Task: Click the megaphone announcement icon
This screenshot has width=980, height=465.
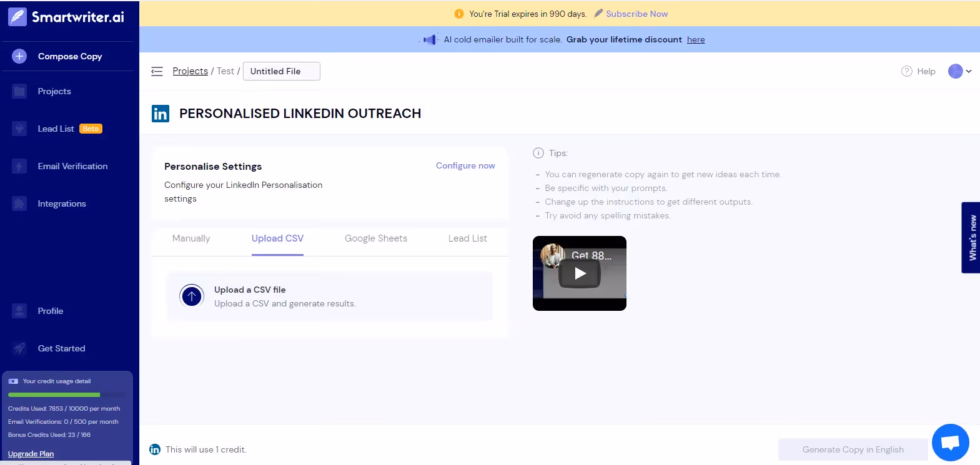Action: (430, 39)
